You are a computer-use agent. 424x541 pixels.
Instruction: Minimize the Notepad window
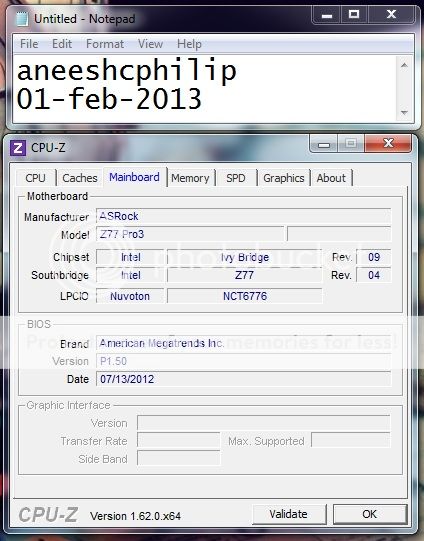327,15
